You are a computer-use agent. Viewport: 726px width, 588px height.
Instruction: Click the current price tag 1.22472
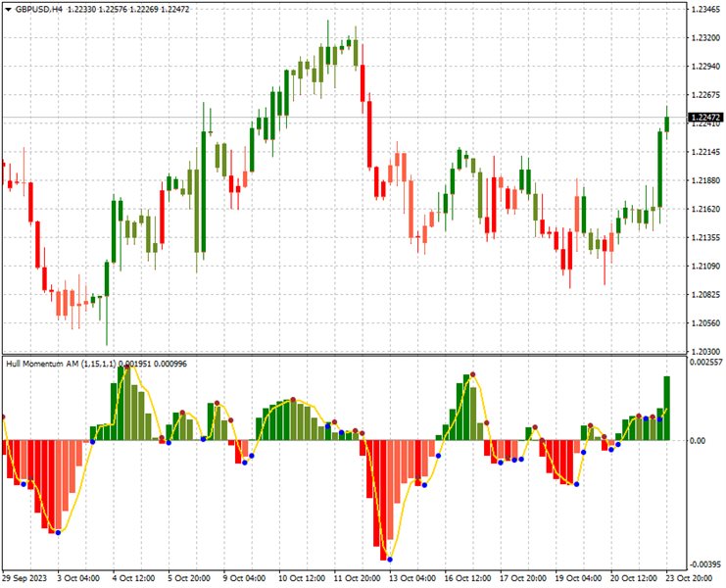point(705,118)
